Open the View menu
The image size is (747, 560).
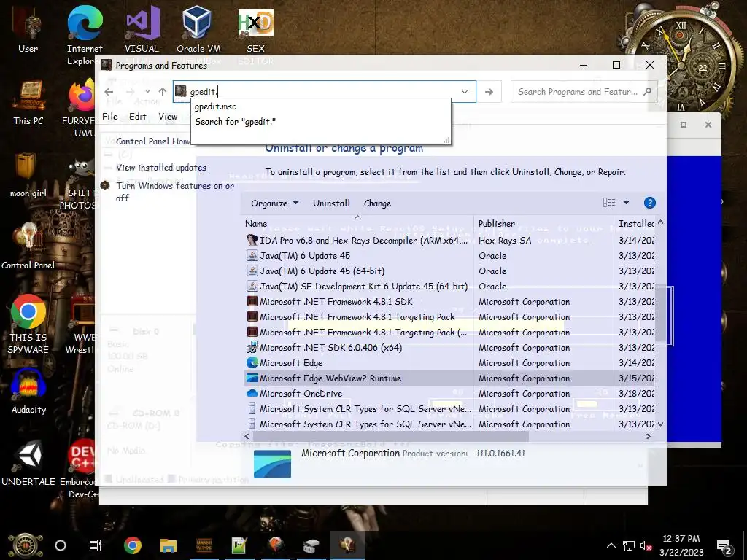(x=168, y=116)
